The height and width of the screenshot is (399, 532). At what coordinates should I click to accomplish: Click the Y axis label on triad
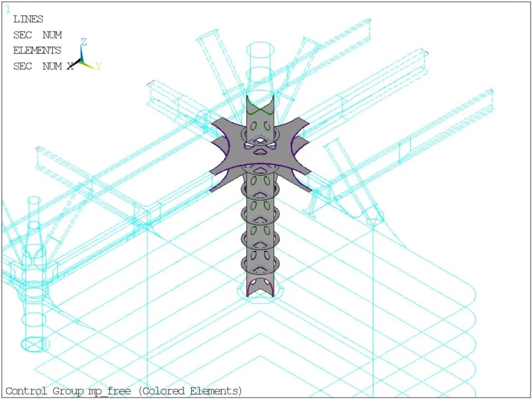[99, 66]
